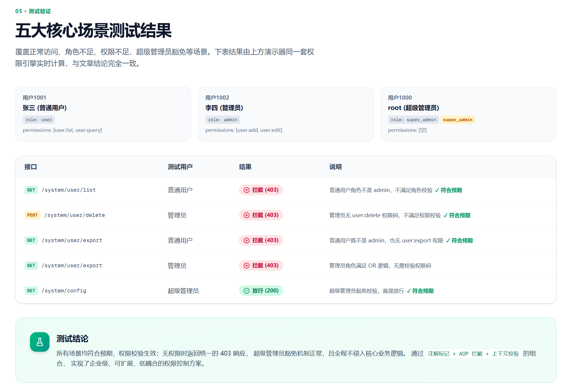Click the 05 • 测试验证 section label

(x=33, y=11)
